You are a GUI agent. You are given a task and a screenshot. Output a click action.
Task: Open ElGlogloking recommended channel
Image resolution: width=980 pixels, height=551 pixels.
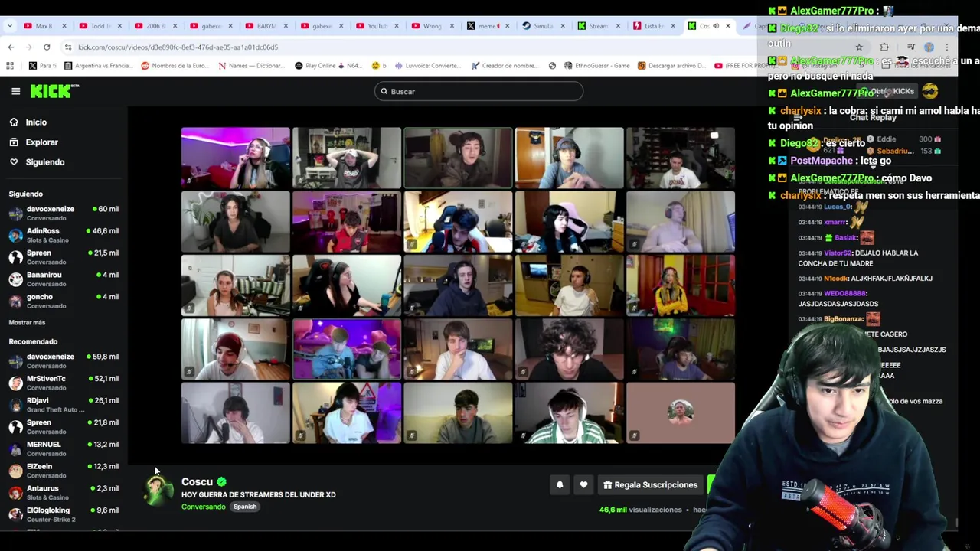point(64,514)
